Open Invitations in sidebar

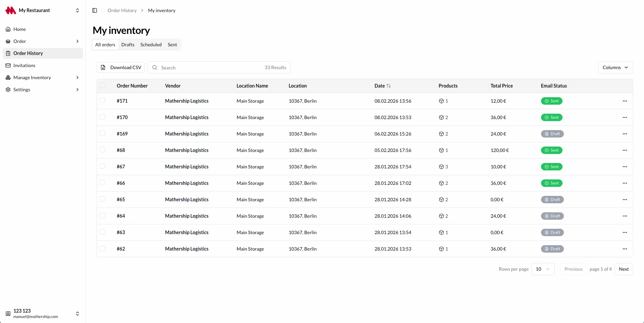coord(43,65)
